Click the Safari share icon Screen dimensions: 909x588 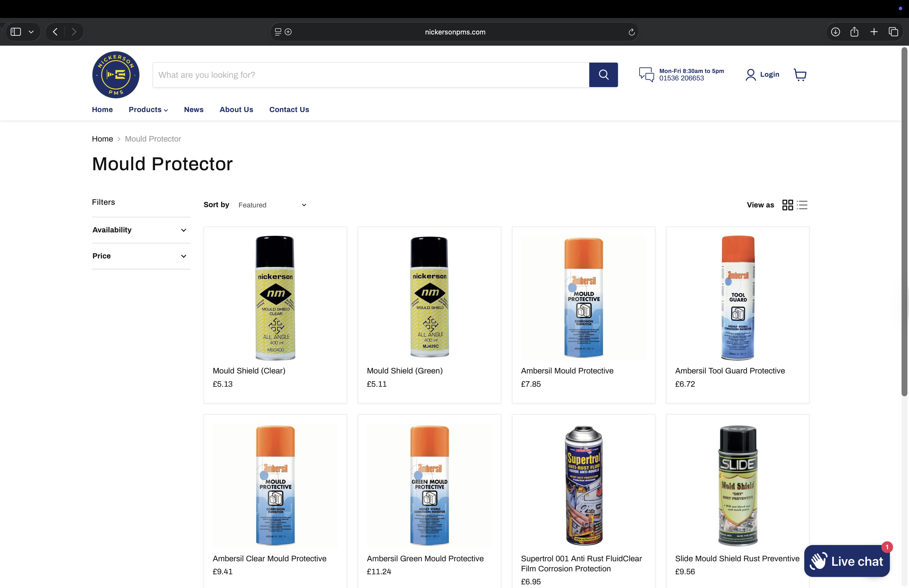[854, 32]
